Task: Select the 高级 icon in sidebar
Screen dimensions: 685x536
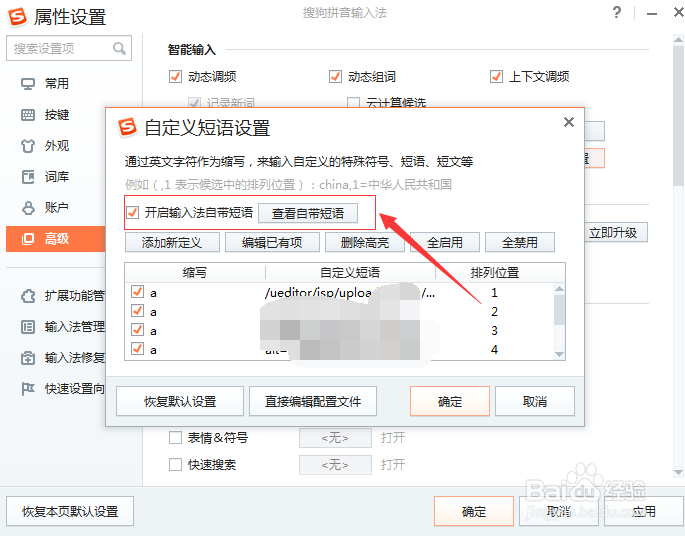Action: click(x=28, y=239)
